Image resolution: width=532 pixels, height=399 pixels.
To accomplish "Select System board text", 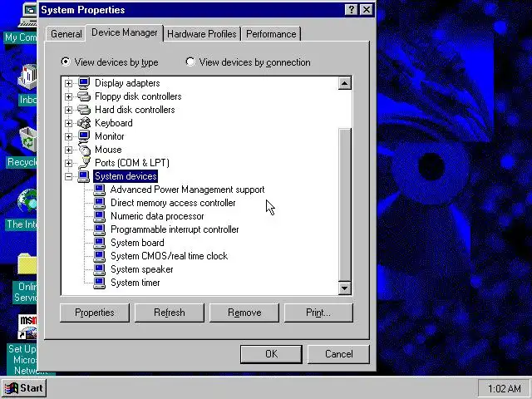I will pos(137,243).
